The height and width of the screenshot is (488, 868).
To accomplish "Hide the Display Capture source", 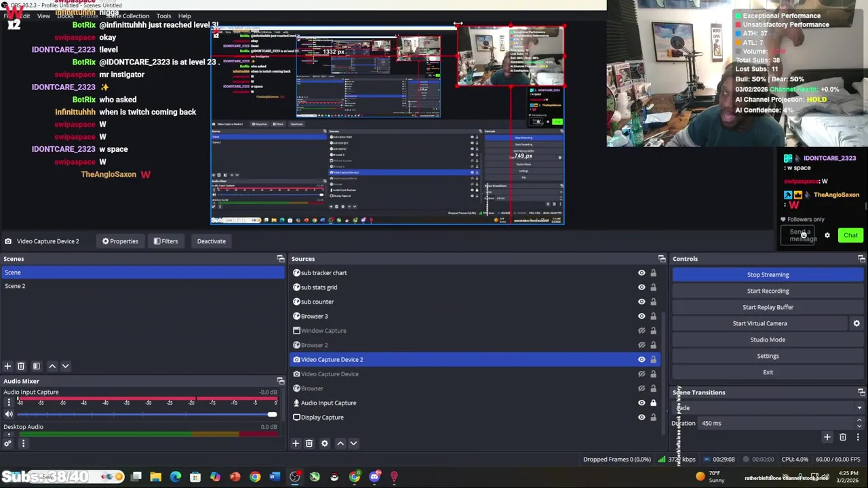I will [x=642, y=418].
